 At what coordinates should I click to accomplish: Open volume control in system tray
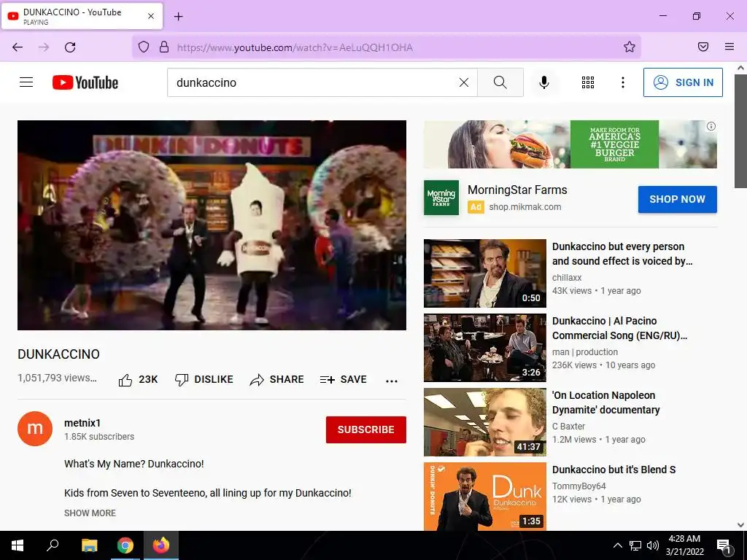[653, 545]
